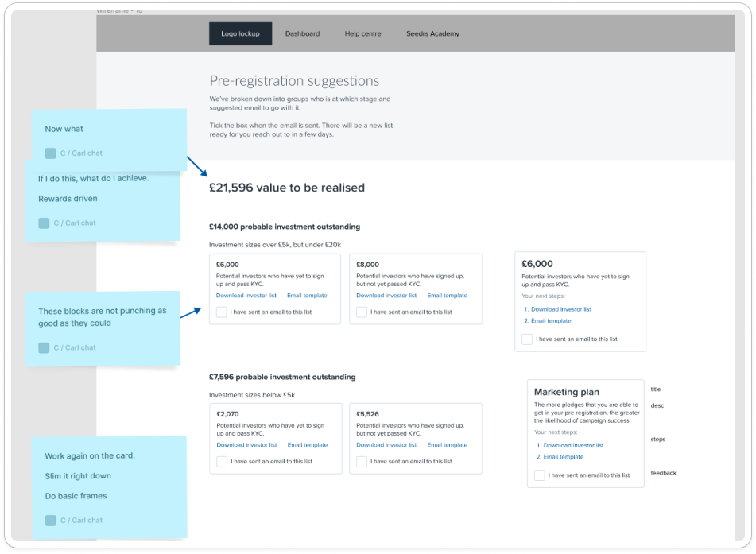This screenshot has width=756, height=554.
Task: Click '£21,596 value to be realised' heading
Action: click(x=287, y=188)
